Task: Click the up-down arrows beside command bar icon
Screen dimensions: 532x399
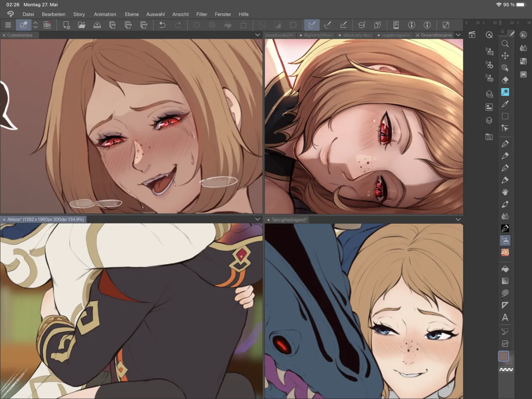Action: (35, 25)
